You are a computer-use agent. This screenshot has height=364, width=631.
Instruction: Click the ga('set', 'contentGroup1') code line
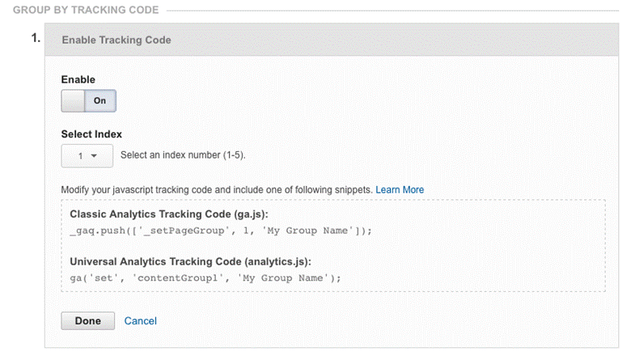point(205,277)
